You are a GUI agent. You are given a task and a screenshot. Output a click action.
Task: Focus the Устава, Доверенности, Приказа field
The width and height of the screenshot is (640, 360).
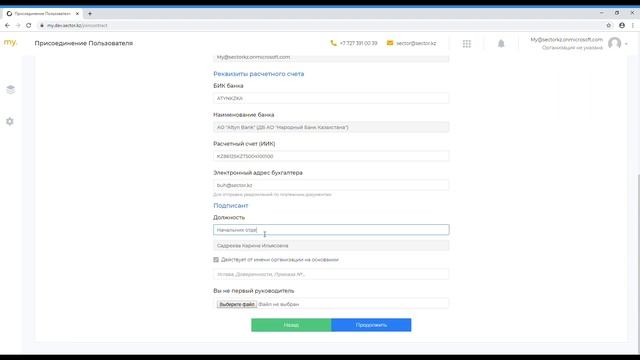click(331, 274)
